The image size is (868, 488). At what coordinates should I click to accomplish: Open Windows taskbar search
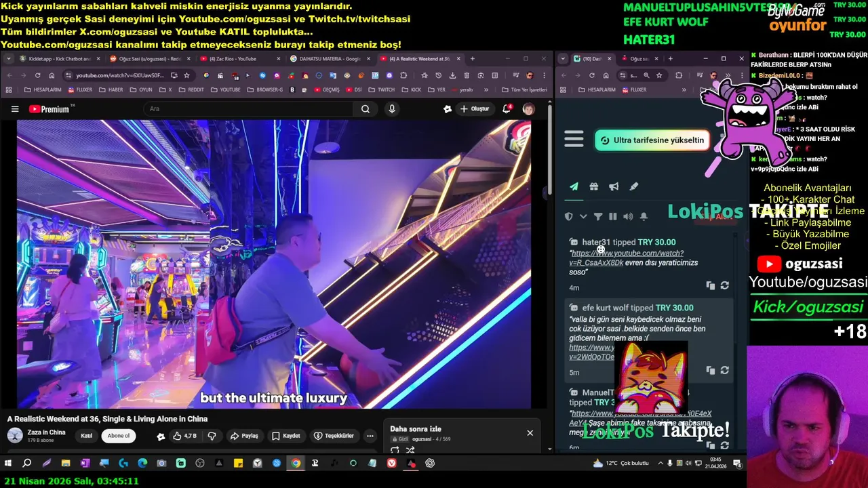[27, 464]
